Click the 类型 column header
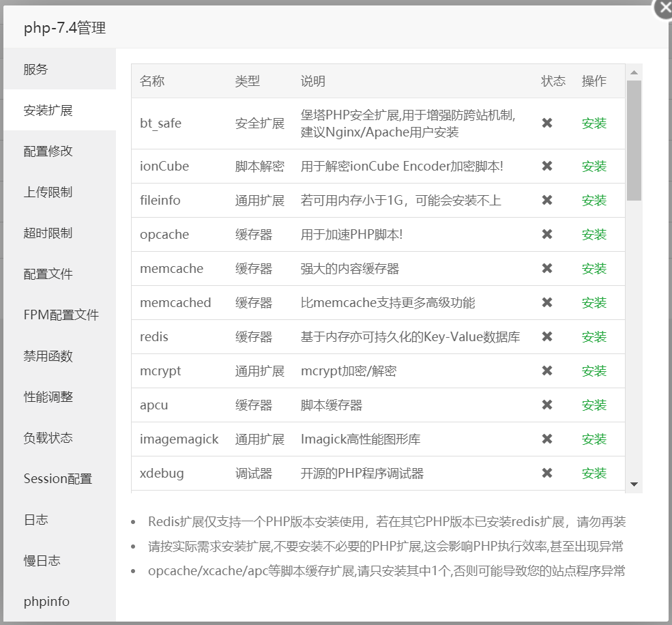 (247, 81)
